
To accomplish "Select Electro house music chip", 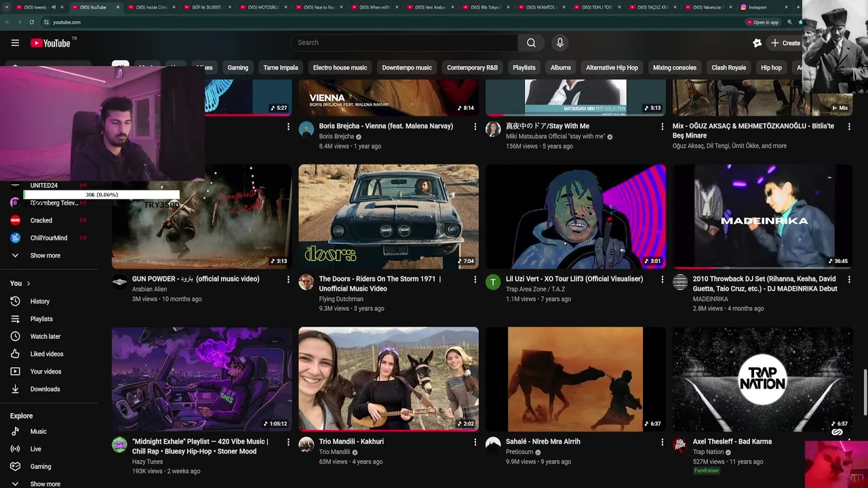I will (340, 68).
